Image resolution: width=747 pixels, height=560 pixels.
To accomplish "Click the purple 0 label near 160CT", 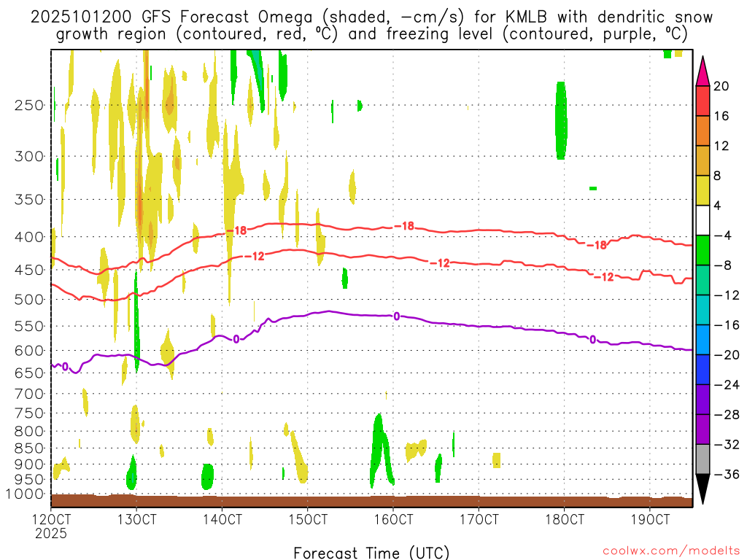I will pyautogui.click(x=396, y=316).
